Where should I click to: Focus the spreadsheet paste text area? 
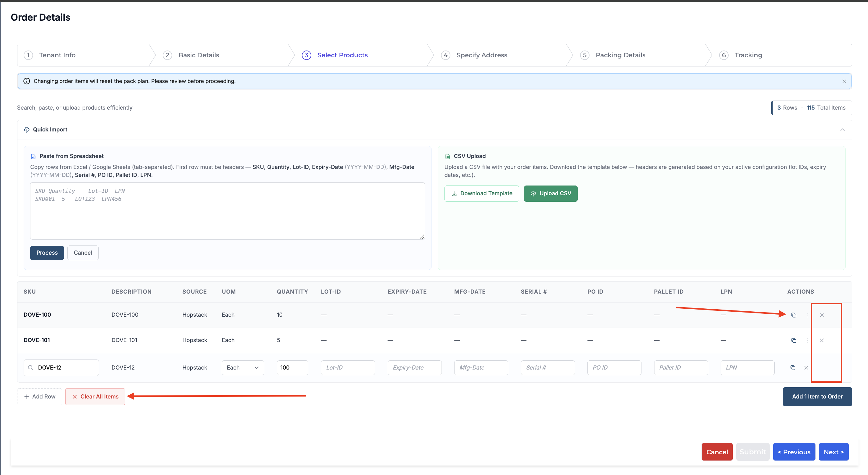[227, 211]
